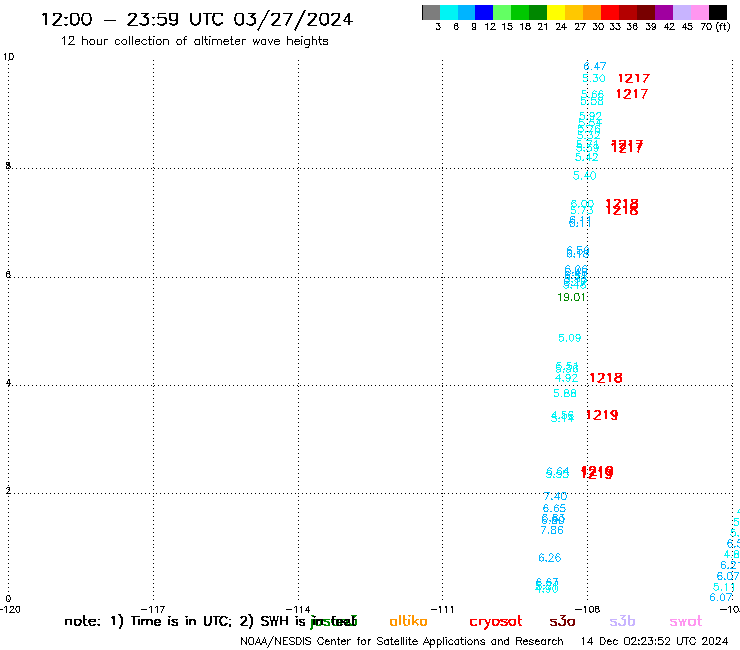Click the bright red swatch in the legend bar
Screen dimensions: 740x650
click(x=610, y=12)
